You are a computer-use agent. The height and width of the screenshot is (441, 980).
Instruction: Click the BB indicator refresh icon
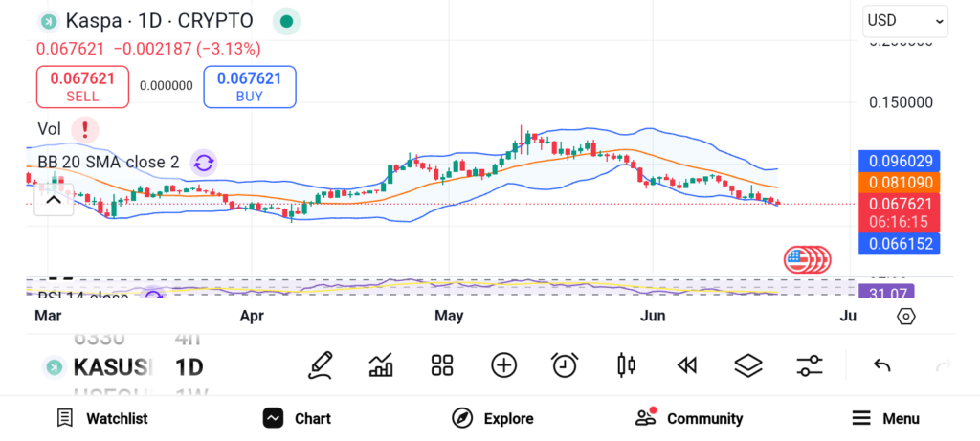pyautogui.click(x=203, y=163)
